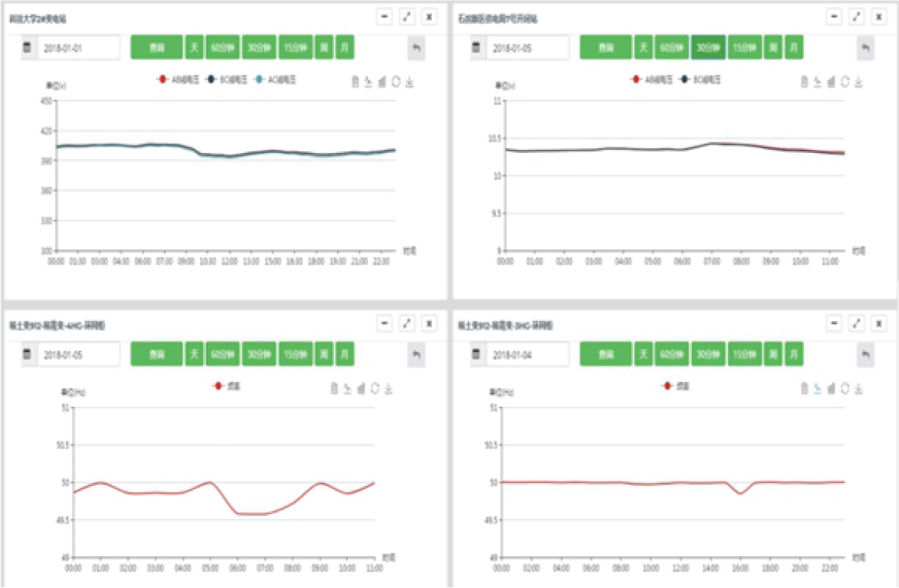Select 15分钟 interval in 2018-01-01 voltage panel

click(295, 47)
